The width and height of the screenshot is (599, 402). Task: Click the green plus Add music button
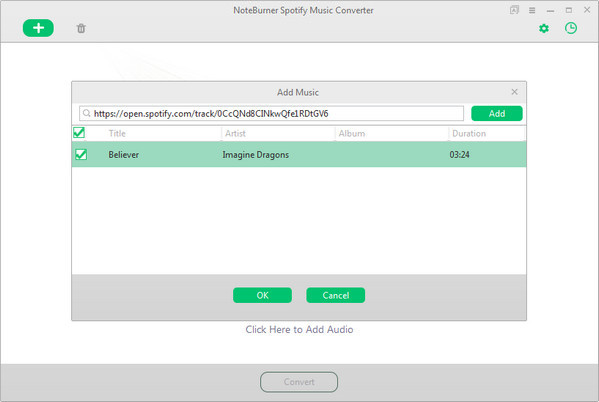click(x=38, y=28)
